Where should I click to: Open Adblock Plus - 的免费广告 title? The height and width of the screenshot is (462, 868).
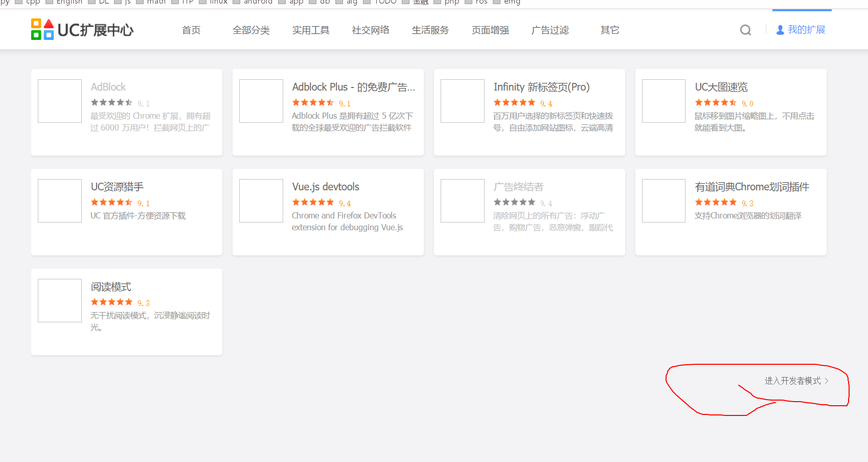click(x=354, y=87)
